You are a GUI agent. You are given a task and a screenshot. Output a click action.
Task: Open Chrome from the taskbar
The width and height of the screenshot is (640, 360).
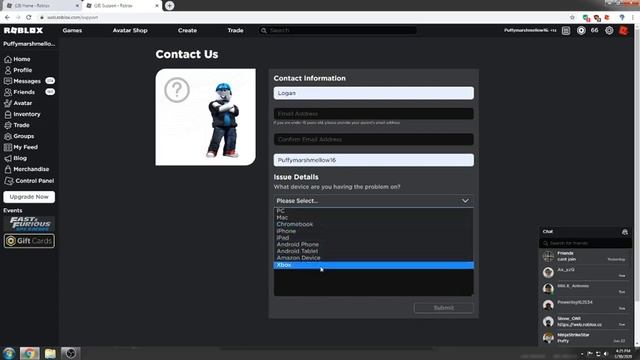tap(29, 353)
